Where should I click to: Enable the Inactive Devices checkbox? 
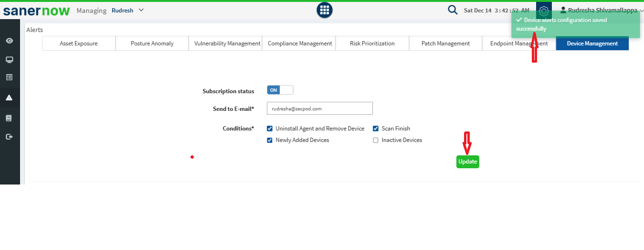(x=376, y=141)
